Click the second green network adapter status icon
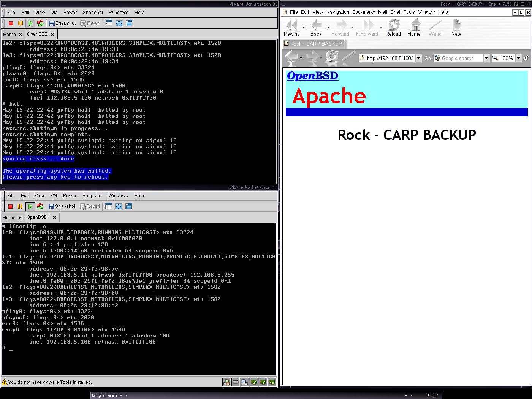 pos(263,382)
